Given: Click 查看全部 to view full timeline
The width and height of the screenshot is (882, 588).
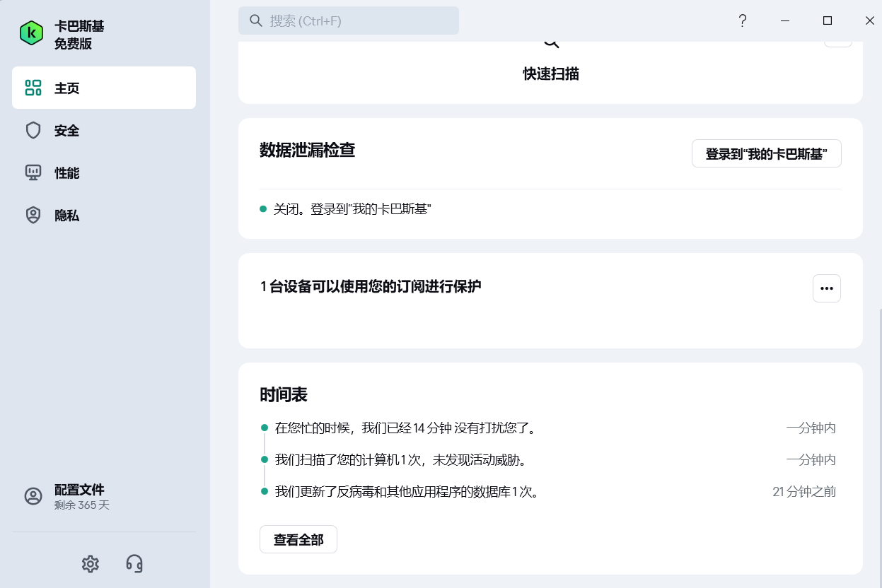Looking at the screenshot, I should 298,539.
